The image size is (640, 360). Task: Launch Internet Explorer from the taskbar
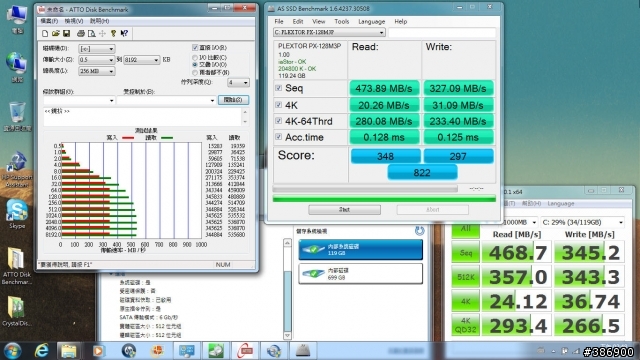click(x=42, y=351)
